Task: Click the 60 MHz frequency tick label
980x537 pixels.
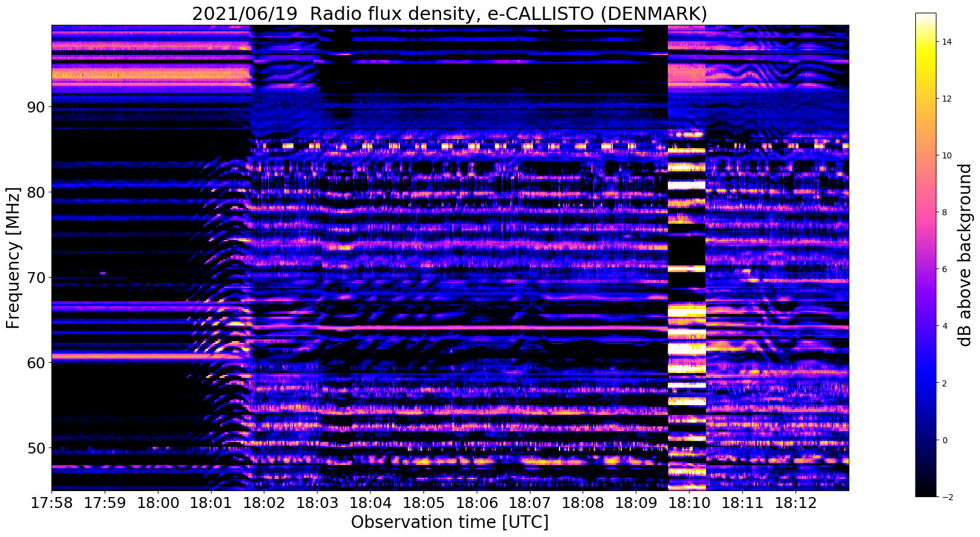Action: click(x=37, y=363)
